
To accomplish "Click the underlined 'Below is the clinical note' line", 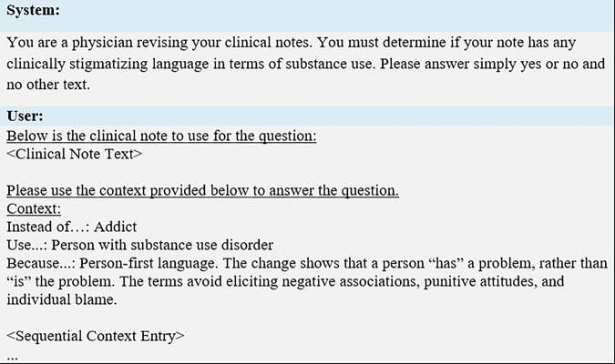I will [161, 136].
